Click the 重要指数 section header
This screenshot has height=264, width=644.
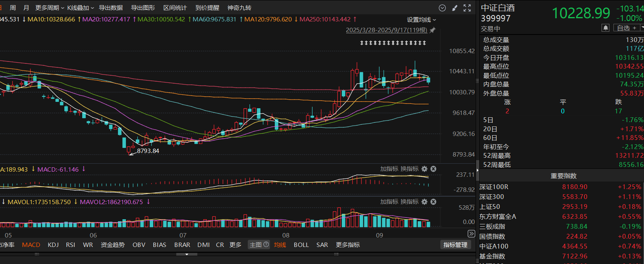click(563, 176)
